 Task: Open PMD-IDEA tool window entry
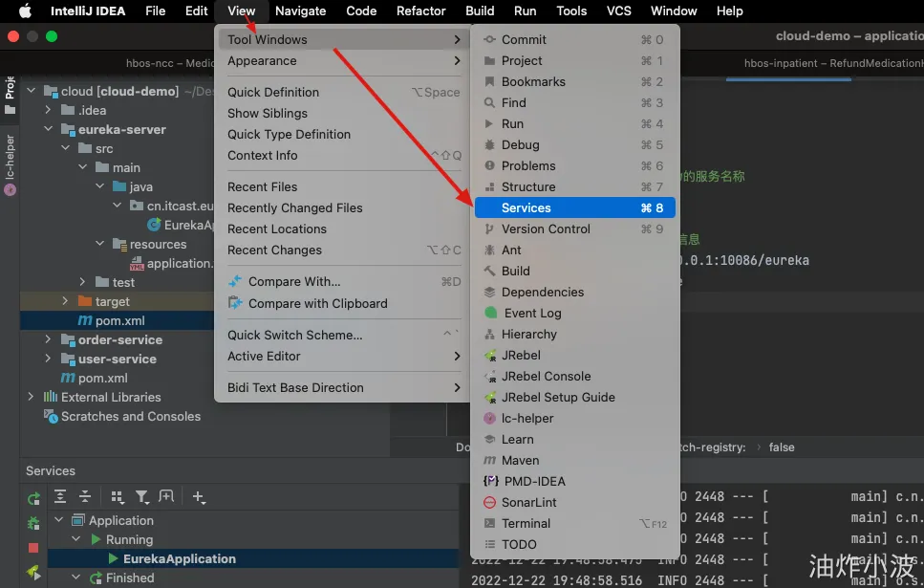tap(574, 481)
